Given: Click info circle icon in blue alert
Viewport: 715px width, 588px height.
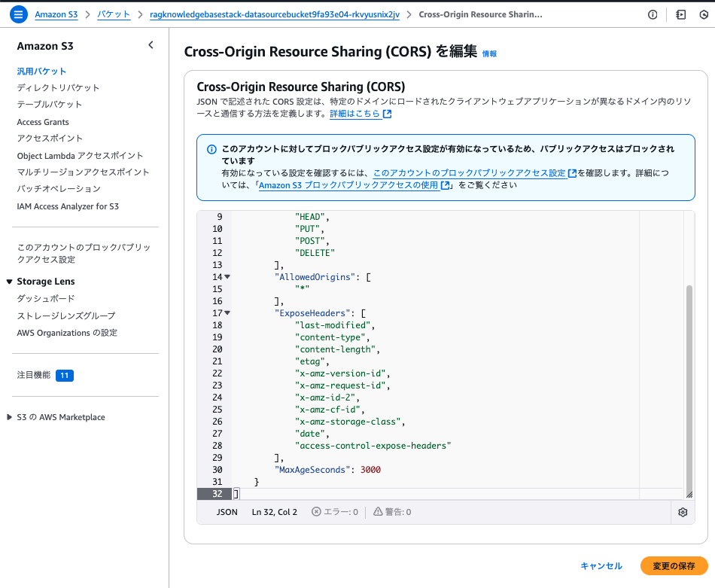Looking at the screenshot, I should [211, 149].
